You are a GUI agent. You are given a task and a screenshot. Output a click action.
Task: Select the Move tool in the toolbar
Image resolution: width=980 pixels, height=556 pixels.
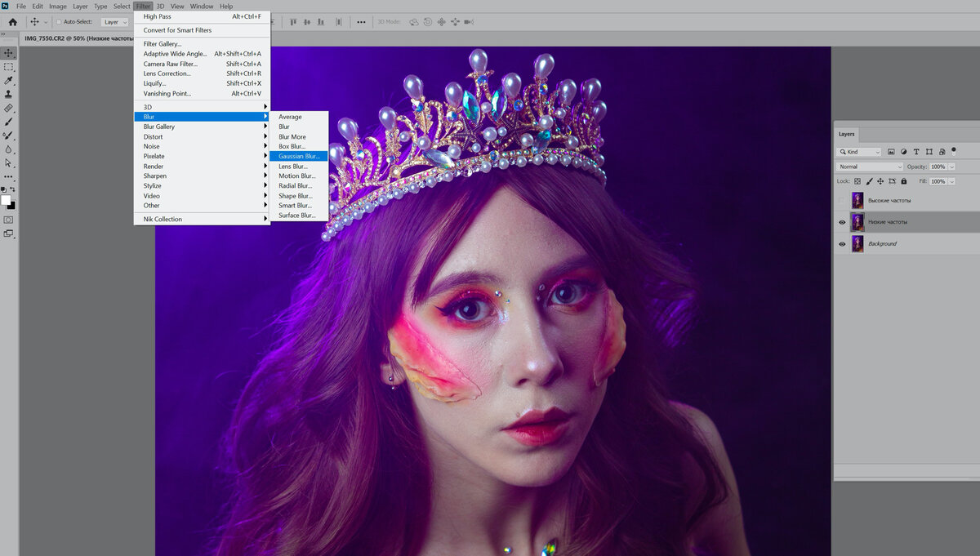(9, 53)
